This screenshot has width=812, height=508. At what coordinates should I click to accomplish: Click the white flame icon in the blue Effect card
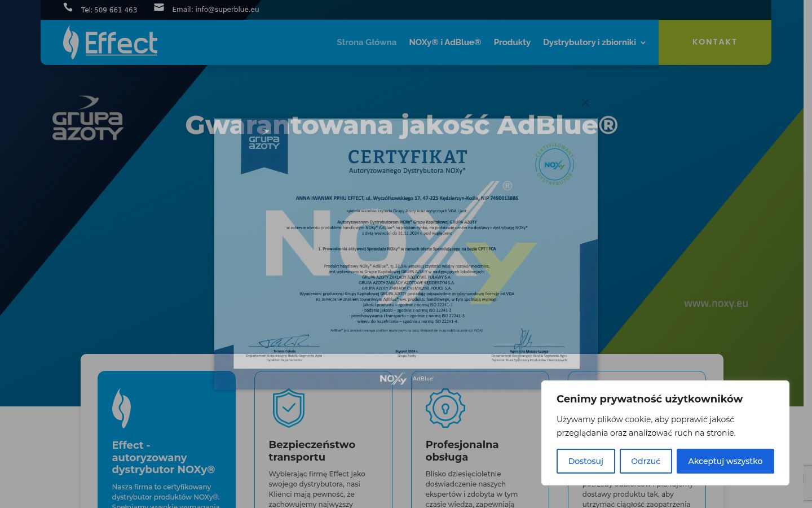121,408
